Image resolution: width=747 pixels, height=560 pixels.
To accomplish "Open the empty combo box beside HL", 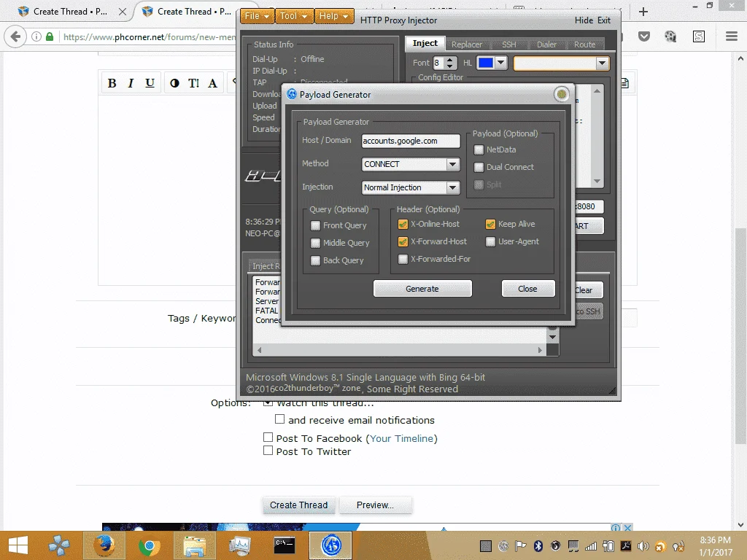I will pos(561,63).
